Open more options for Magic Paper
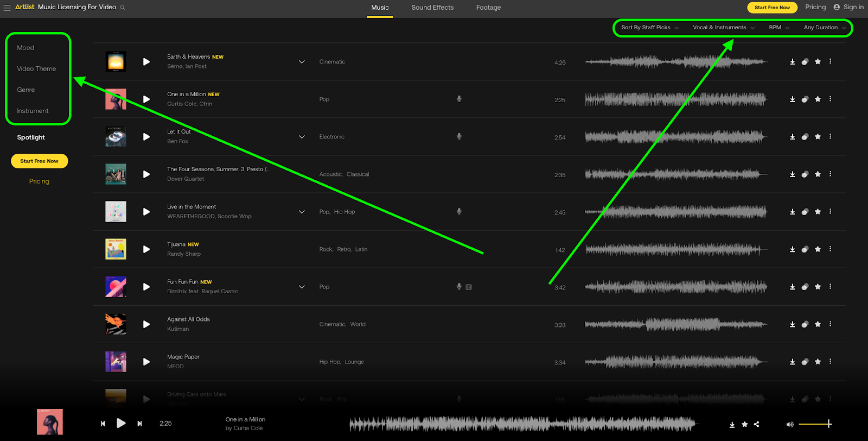The height and width of the screenshot is (441, 868). click(831, 361)
